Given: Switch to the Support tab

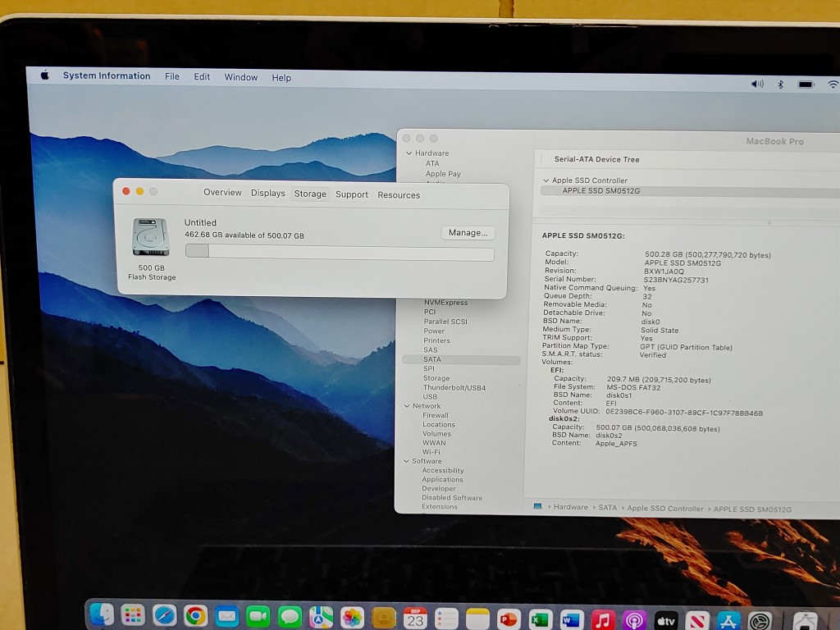Looking at the screenshot, I should (351, 194).
